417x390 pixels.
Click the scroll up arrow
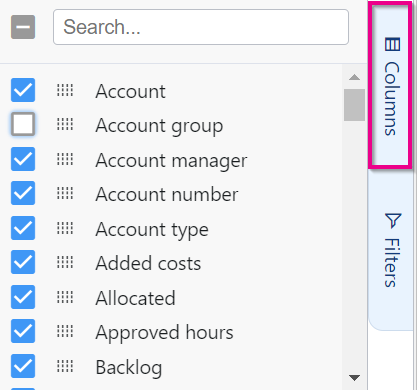(354, 78)
